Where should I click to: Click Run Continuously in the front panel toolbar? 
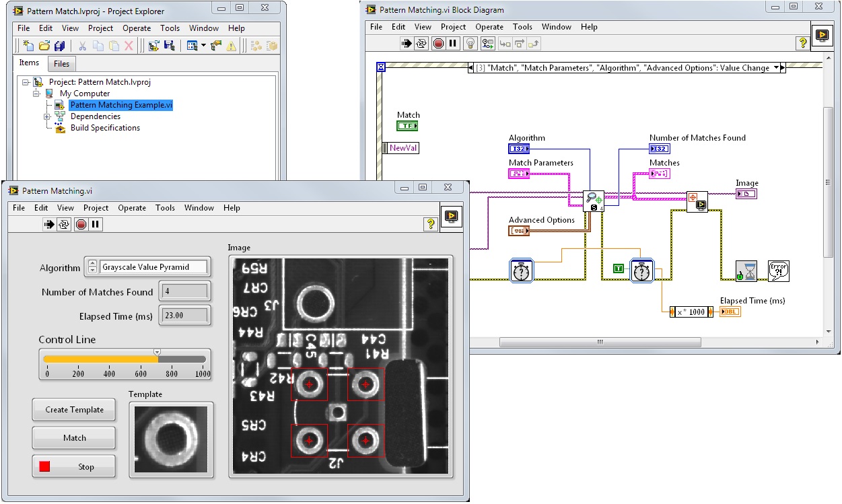(x=64, y=224)
